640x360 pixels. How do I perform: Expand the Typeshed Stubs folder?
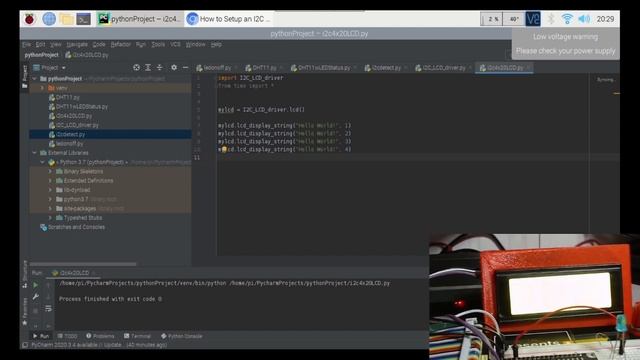pos(51,218)
